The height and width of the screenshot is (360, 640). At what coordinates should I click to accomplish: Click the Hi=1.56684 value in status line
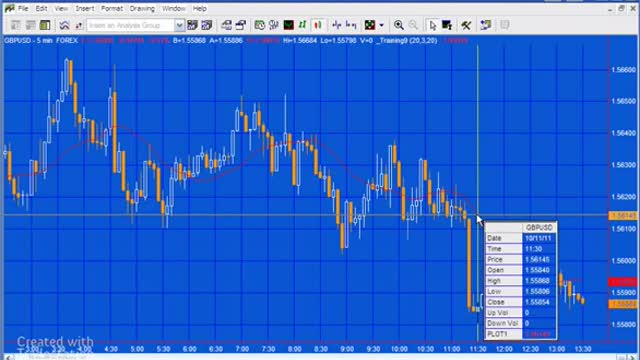pos(300,40)
